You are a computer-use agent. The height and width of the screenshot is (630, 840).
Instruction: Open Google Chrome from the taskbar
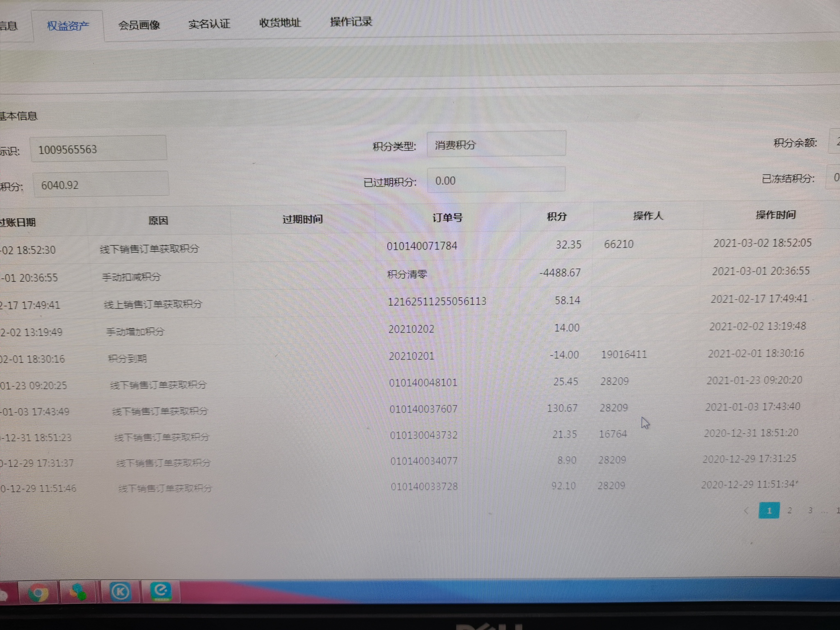click(39, 592)
